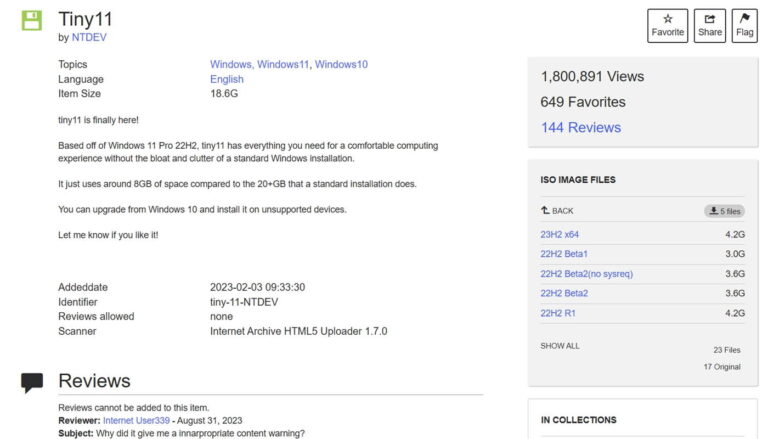Click 'tiny11 is finally here!' text
The image size is (768, 439).
98,120
